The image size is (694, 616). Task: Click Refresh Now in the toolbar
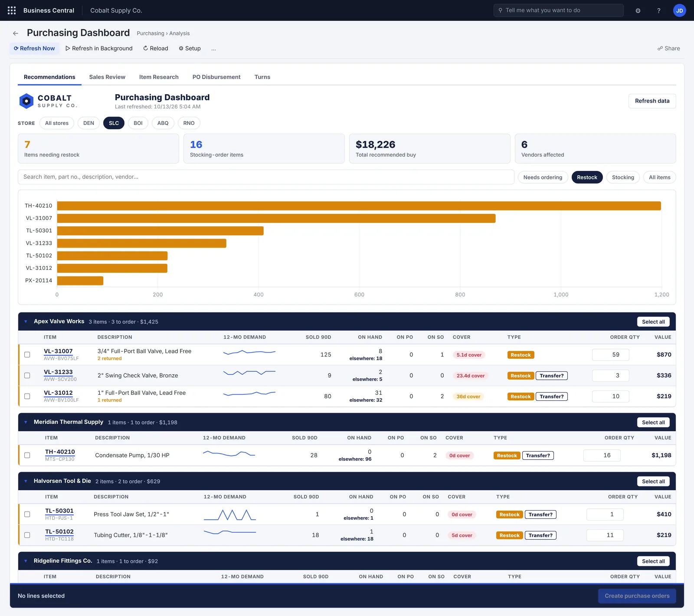[34, 49]
